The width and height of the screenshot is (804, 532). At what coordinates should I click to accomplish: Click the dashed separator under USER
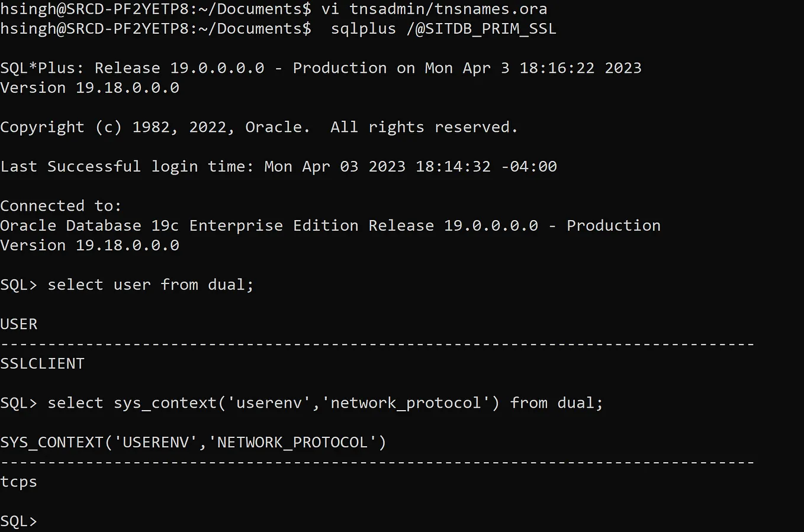[377, 344]
